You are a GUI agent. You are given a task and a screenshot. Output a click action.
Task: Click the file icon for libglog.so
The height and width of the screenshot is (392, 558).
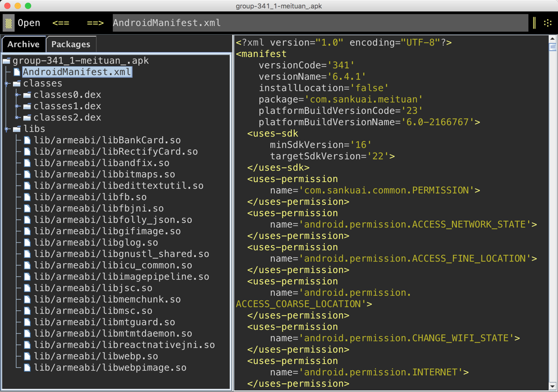pyautogui.click(x=27, y=243)
